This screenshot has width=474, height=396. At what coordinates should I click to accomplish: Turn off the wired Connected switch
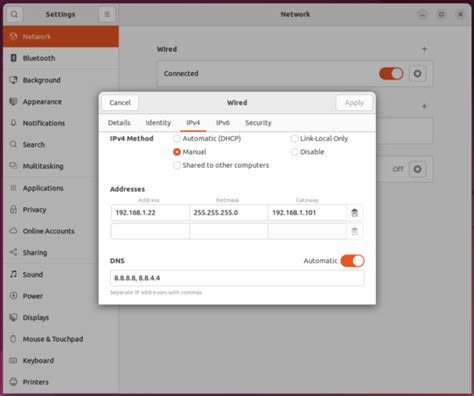coord(391,74)
